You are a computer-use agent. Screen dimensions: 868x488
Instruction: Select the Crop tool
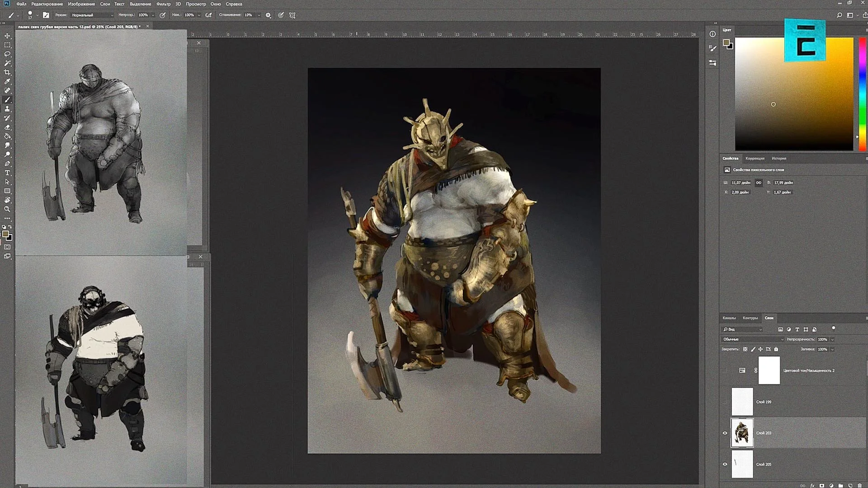point(7,72)
